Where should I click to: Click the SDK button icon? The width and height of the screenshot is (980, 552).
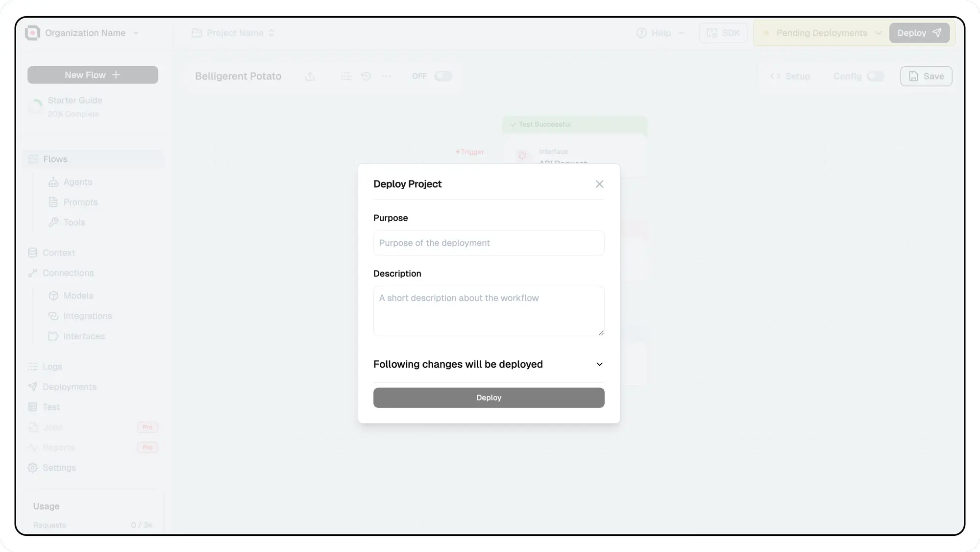(712, 33)
